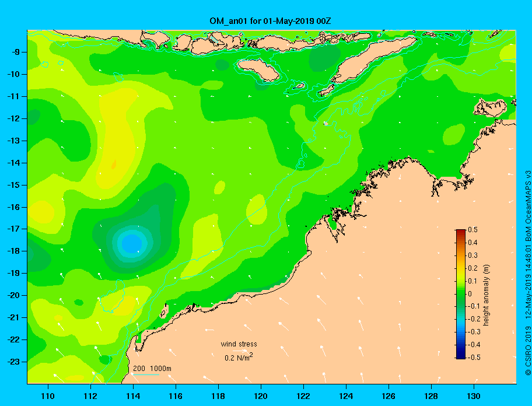Click the "0.5" colorbar label at top
This screenshot has width=532, height=406.
473,230
